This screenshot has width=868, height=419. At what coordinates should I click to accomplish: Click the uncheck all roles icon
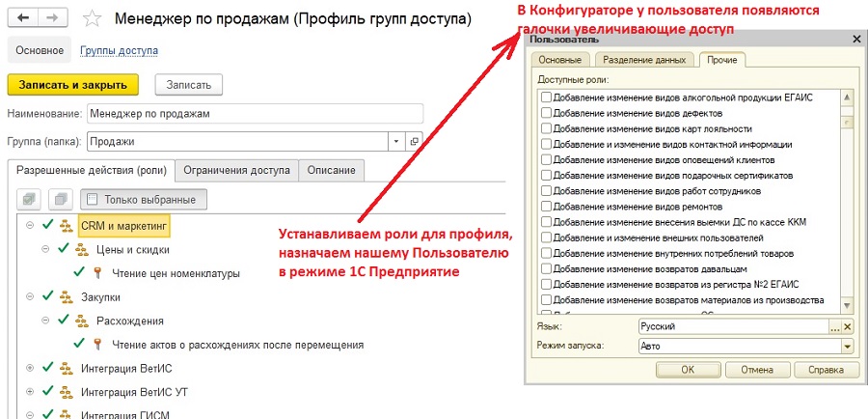click(61, 199)
